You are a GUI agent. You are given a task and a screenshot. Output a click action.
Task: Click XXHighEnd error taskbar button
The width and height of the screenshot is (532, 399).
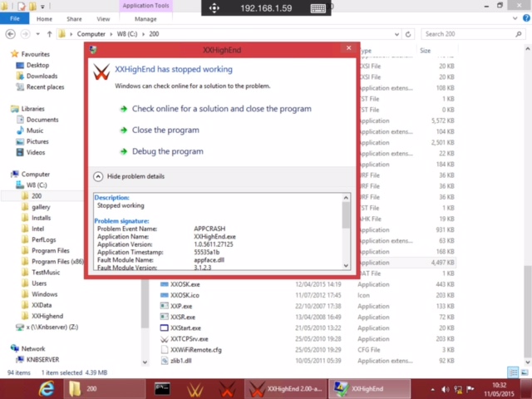pos(369,389)
